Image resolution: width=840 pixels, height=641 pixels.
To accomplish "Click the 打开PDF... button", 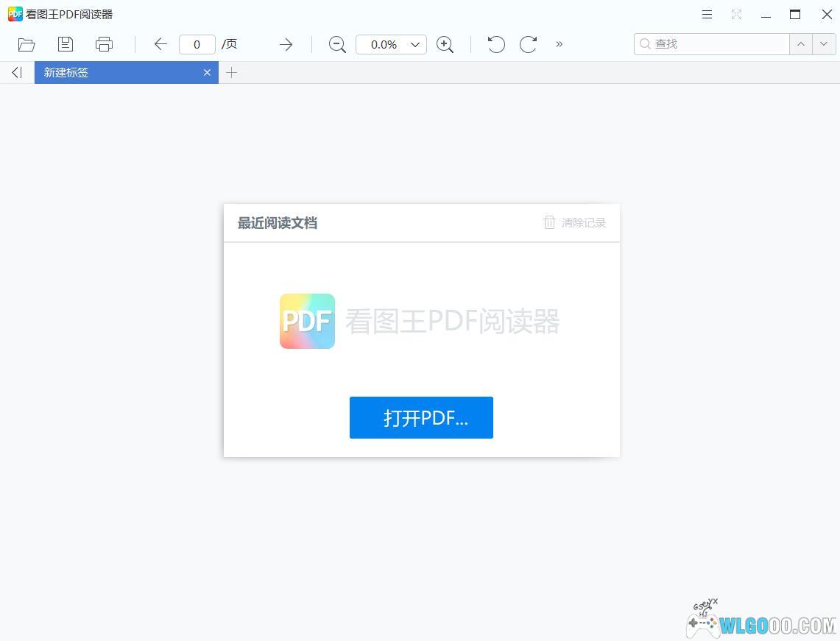I will 421,417.
